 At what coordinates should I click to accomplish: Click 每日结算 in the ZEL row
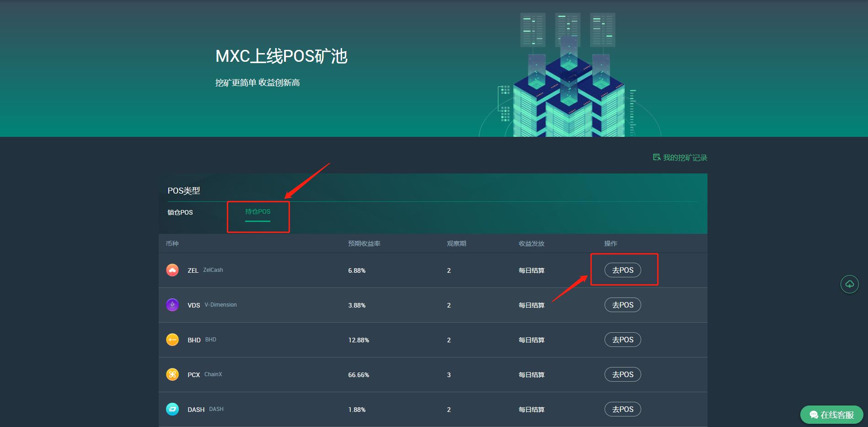pyautogui.click(x=531, y=270)
